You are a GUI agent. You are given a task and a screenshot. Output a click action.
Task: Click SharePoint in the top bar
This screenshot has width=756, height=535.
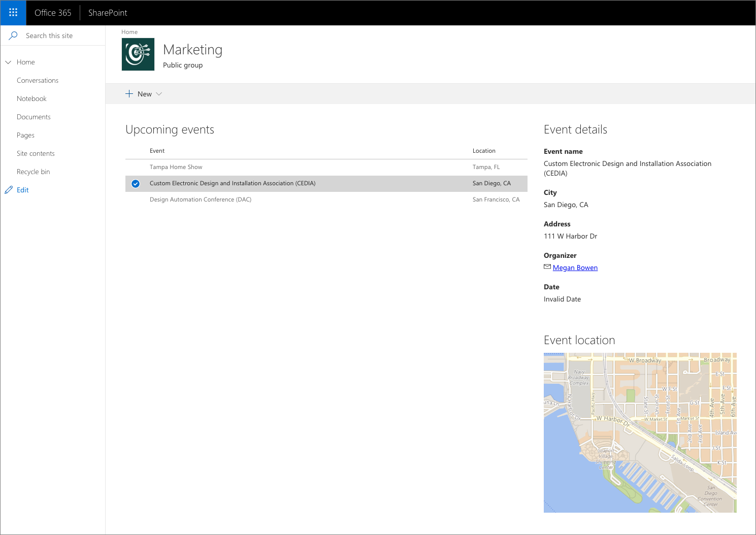pyautogui.click(x=107, y=13)
